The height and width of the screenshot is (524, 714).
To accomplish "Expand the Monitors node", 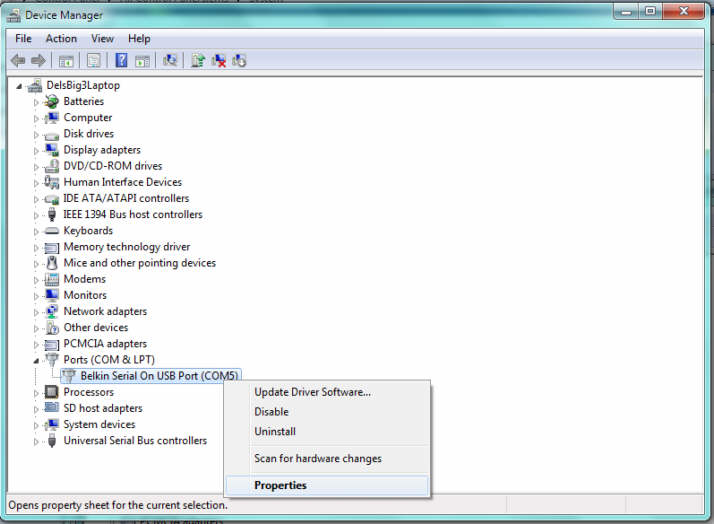I will pos(36,296).
